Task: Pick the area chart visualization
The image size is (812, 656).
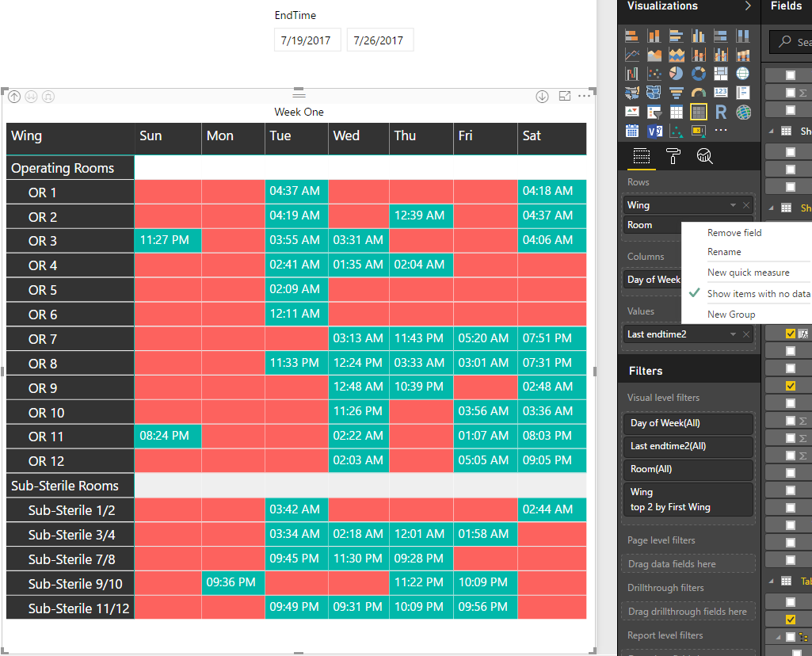Action: (654, 55)
